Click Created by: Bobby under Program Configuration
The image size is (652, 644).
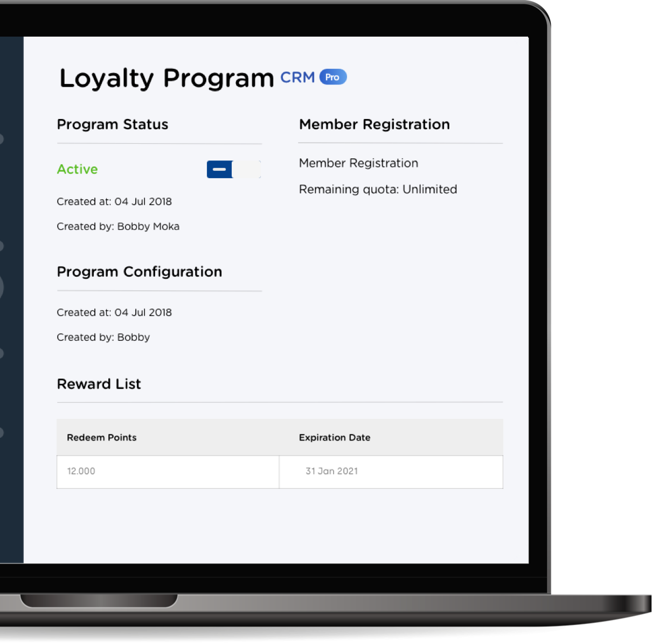coord(103,338)
